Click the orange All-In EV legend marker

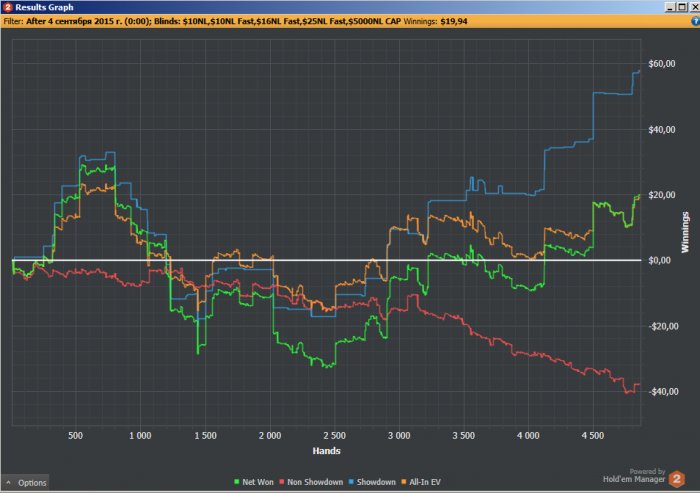coord(402,481)
